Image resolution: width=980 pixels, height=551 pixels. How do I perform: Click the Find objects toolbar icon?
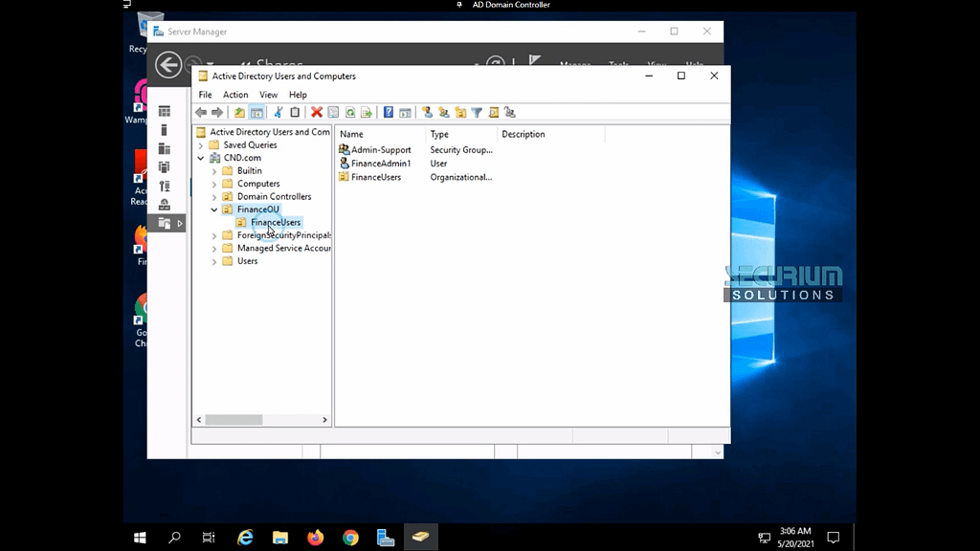click(x=494, y=113)
